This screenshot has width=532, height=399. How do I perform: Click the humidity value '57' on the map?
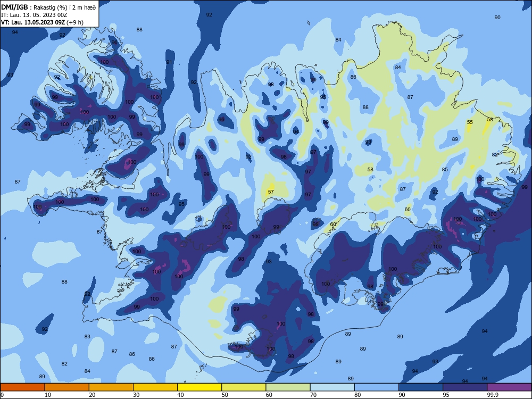[x=271, y=192]
